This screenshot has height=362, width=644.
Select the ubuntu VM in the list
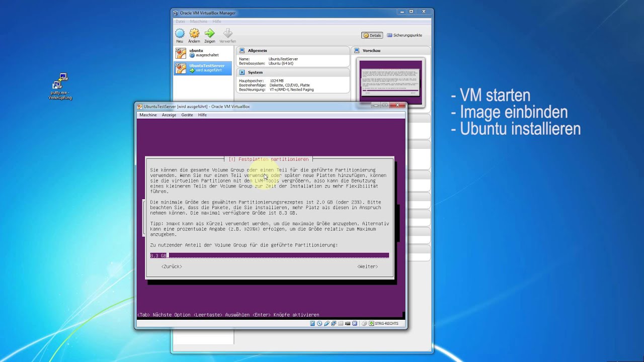pos(203,53)
